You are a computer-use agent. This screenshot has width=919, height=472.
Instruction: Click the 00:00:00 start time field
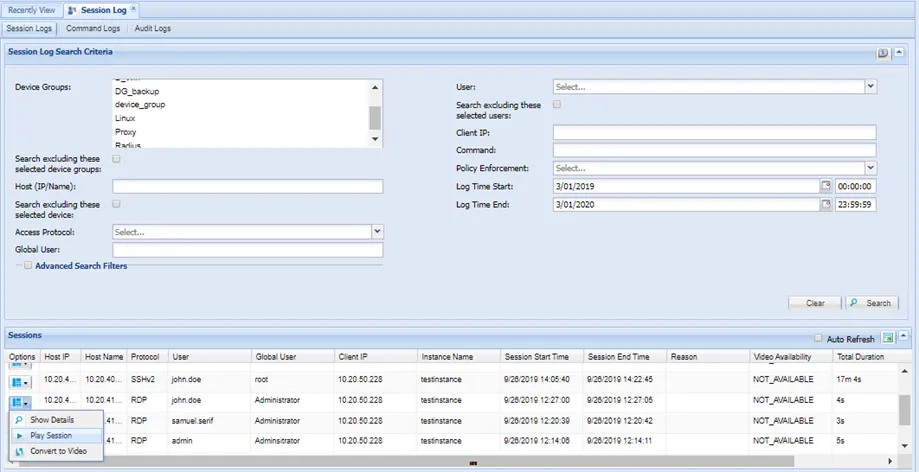855,186
